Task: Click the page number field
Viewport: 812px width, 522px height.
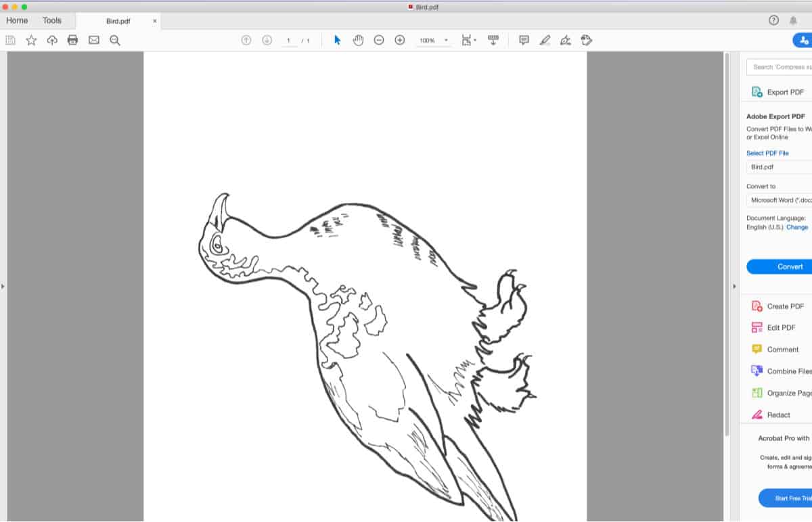Action: (x=288, y=41)
